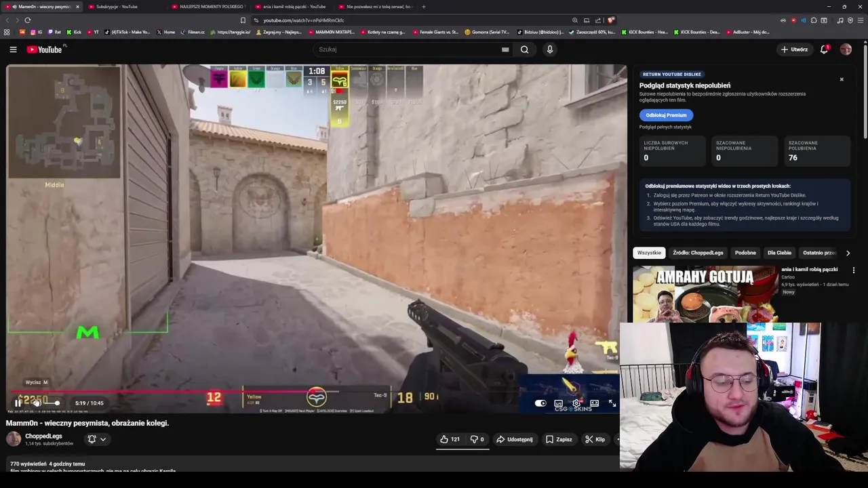
Task: Open a new browser tab
Action: [423, 7]
